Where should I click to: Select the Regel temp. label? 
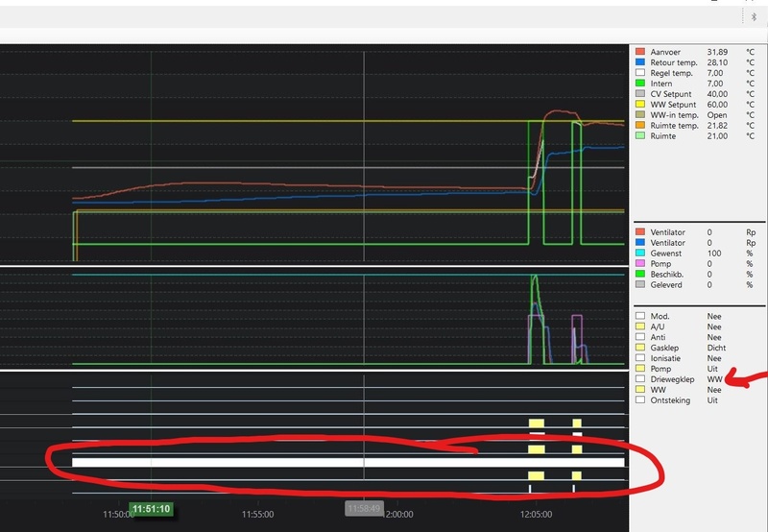(x=671, y=72)
